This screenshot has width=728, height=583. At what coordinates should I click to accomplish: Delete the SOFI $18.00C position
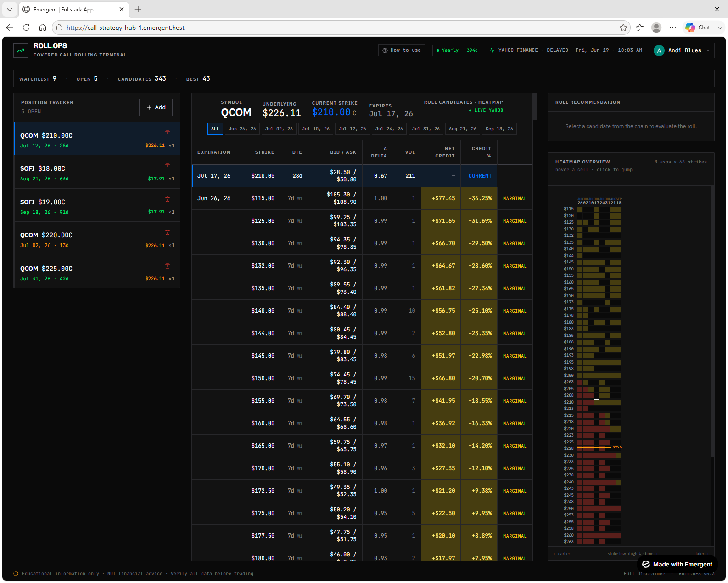168,166
